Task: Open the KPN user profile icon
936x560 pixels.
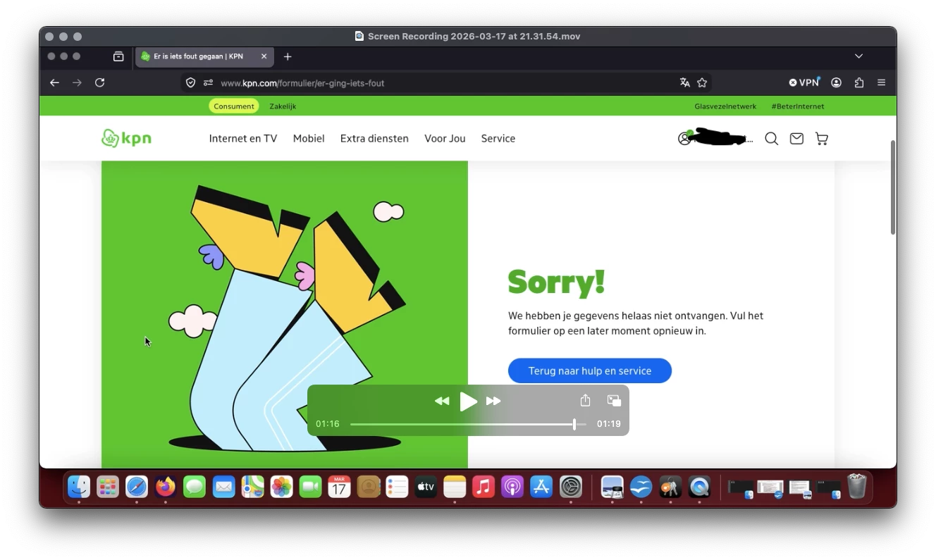Action: (x=684, y=138)
